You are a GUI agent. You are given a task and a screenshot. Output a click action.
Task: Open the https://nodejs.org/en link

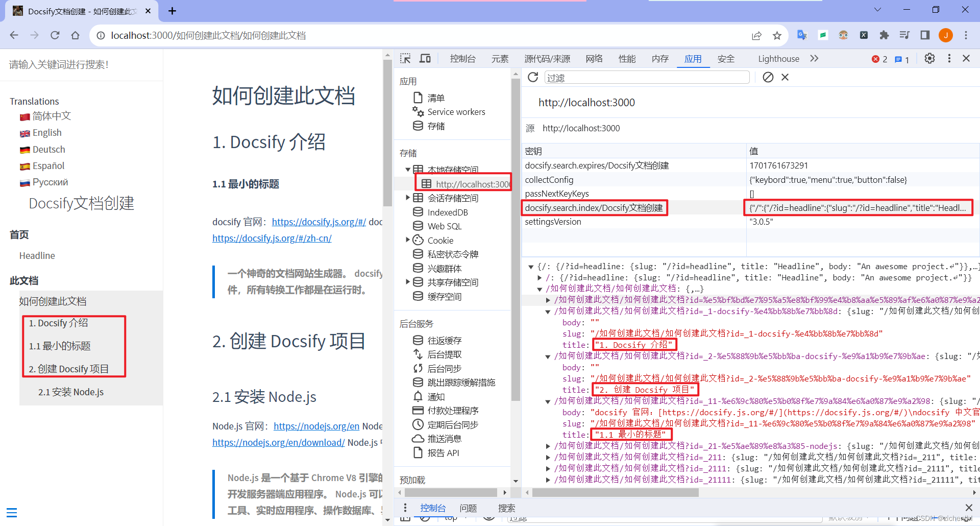click(316, 426)
